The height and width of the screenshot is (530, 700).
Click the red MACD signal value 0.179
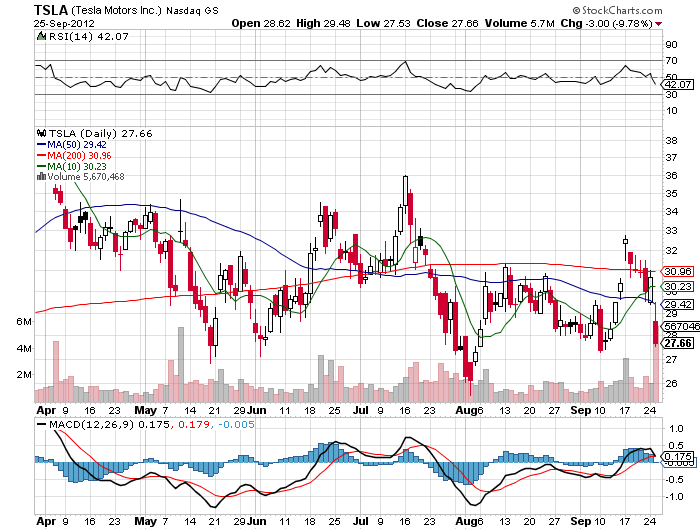(x=193, y=424)
